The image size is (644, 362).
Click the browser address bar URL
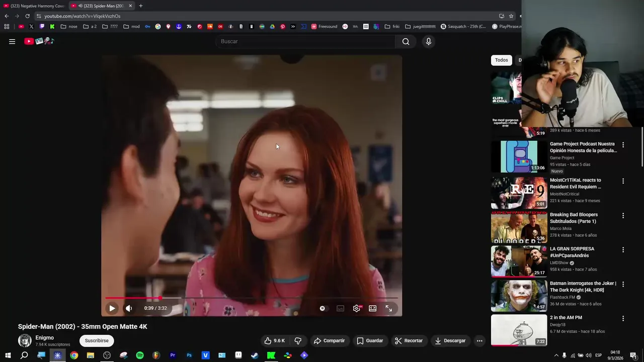(x=82, y=16)
